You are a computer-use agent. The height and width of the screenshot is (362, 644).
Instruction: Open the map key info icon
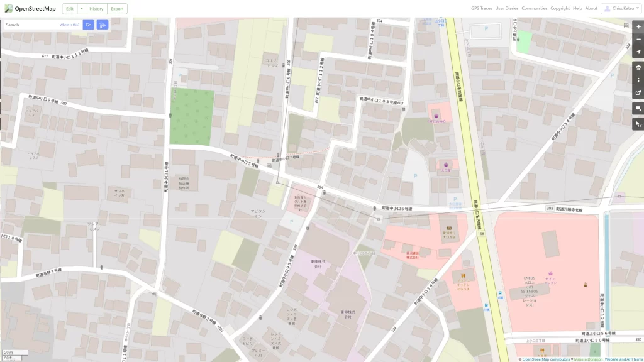pos(638,80)
